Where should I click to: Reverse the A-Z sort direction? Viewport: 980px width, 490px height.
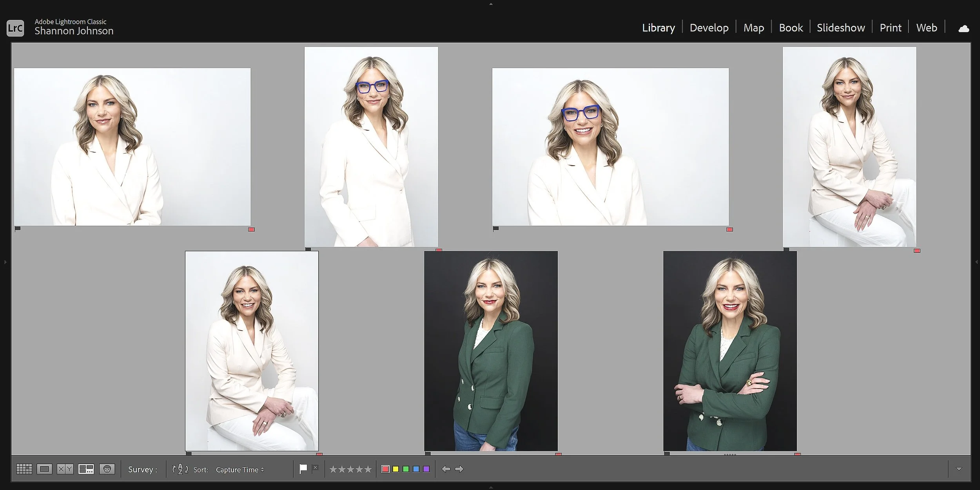180,469
